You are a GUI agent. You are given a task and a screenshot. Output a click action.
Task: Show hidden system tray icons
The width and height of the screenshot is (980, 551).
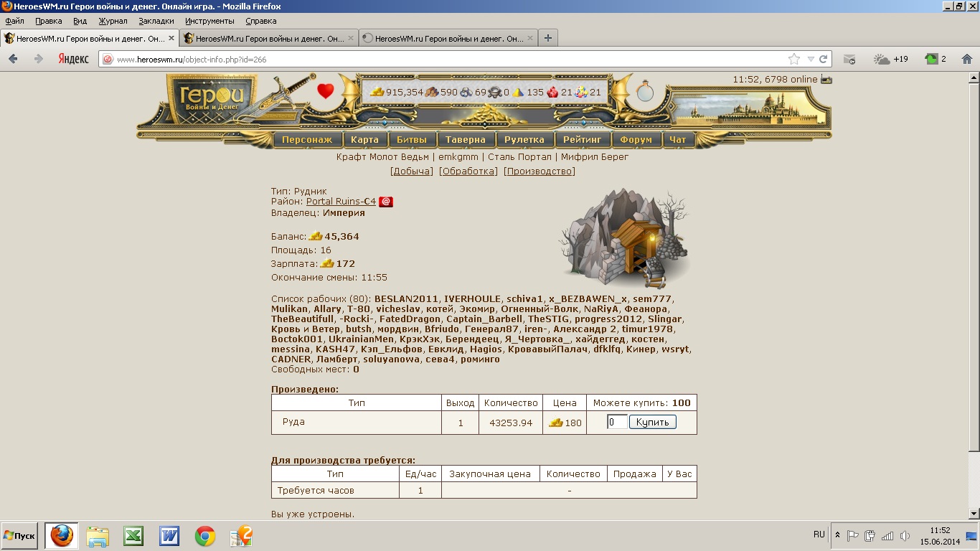(x=837, y=535)
